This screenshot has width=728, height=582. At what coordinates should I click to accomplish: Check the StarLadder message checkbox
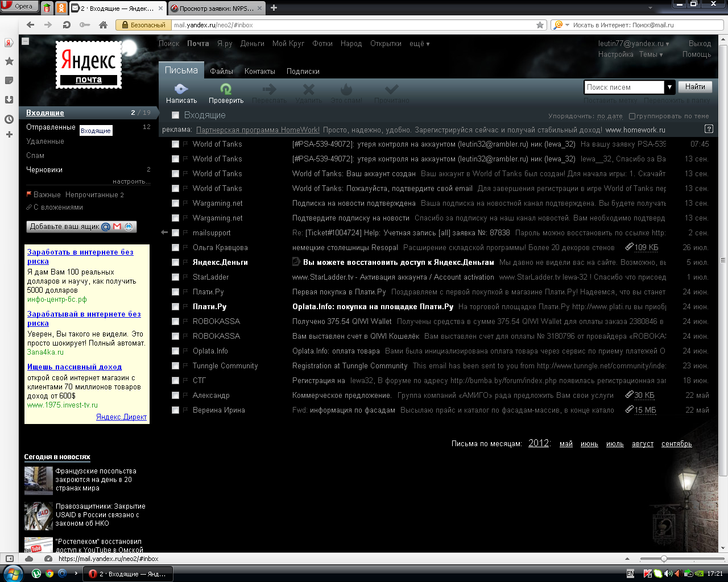point(176,277)
